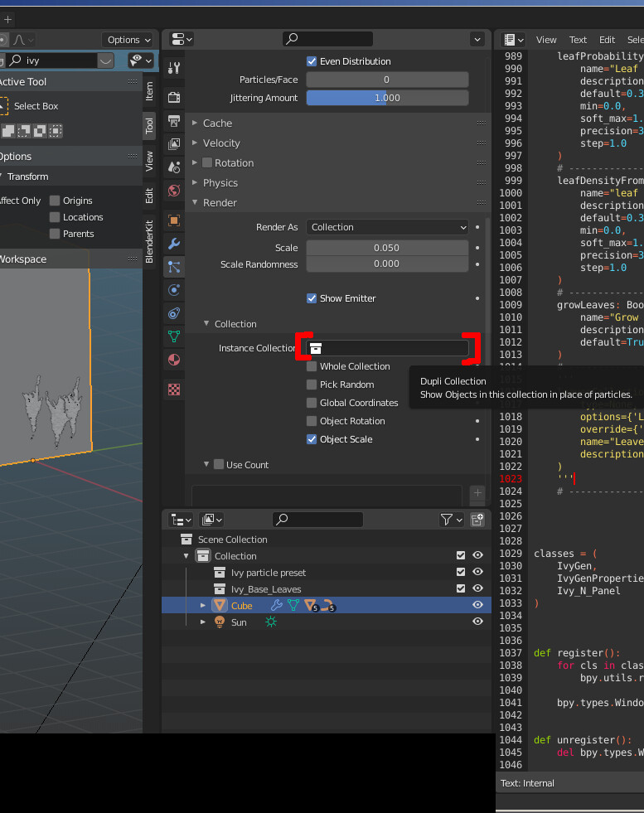The width and height of the screenshot is (644, 813).
Task: Hide the Ivy particle preset collection eye
Action: point(477,572)
